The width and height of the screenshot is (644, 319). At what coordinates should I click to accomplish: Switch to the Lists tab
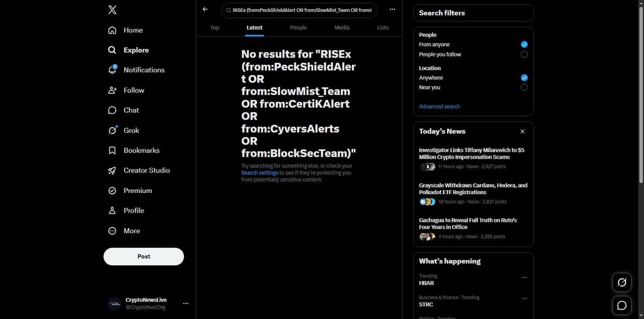pyautogui.click(x=383, y=27)
